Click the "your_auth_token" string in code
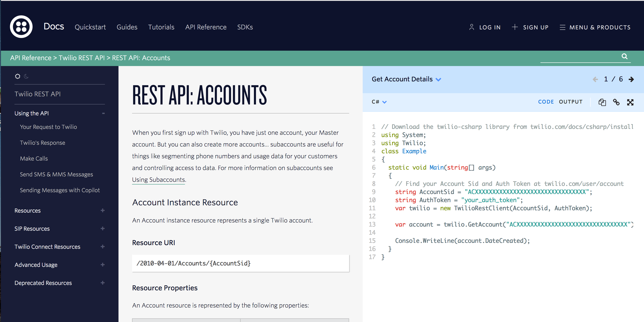Image resolution: width=644 pixels, height=322 pixels. [490, 200]
